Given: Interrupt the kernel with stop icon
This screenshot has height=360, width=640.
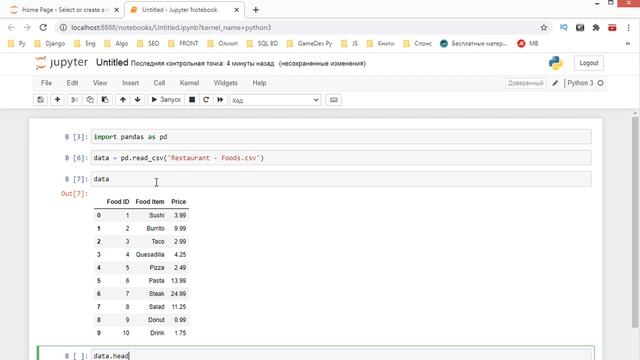Looking at the screenshot, I should click(x=192, y=100).
